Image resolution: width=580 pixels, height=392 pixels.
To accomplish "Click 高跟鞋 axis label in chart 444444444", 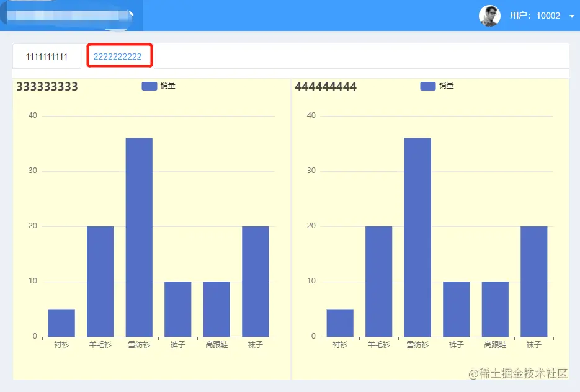I will 495,345.
